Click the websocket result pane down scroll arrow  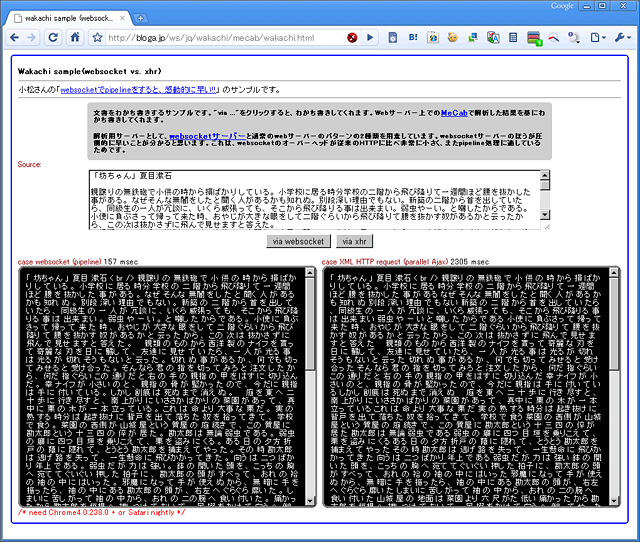pyautogui.click(x=310, y=501)
